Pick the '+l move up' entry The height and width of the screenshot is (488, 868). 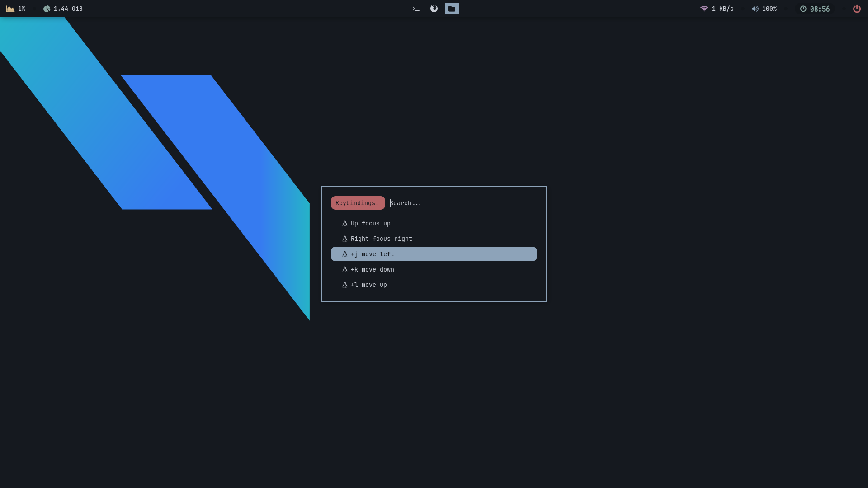pos(434,285)
